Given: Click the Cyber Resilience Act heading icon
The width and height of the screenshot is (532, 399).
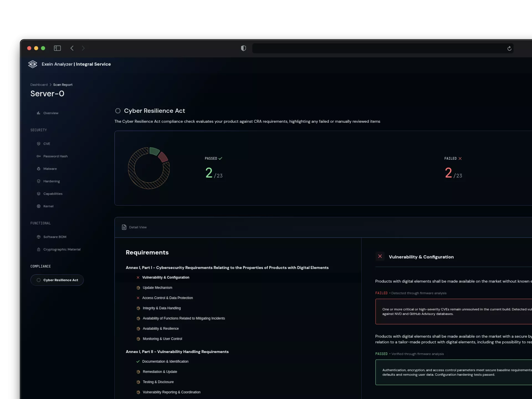Looking at the screenshot, I should pyautogui.click(x=118, y=111).
